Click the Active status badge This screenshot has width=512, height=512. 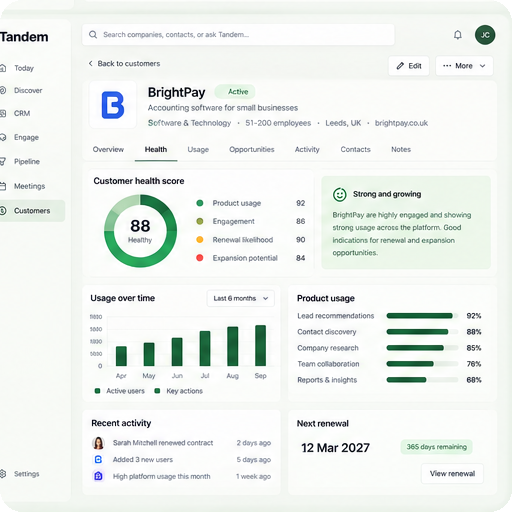[235, 92]
